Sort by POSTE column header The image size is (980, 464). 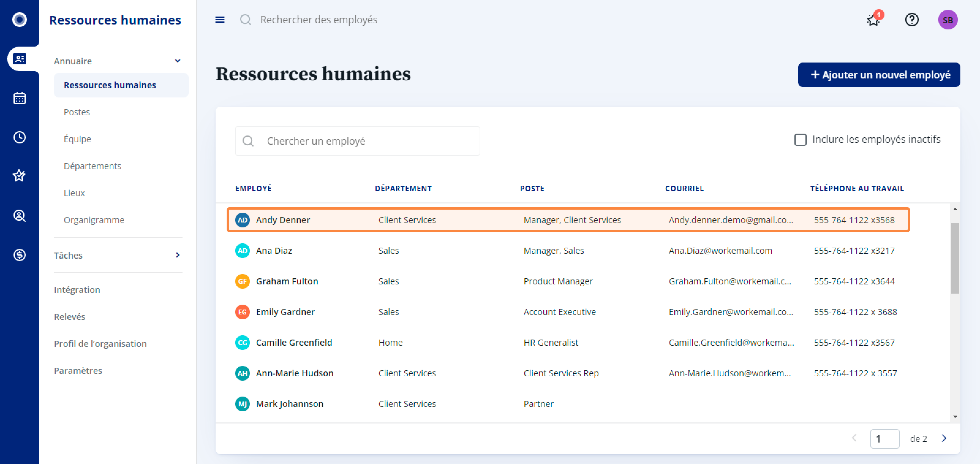[x=532, y=189]
